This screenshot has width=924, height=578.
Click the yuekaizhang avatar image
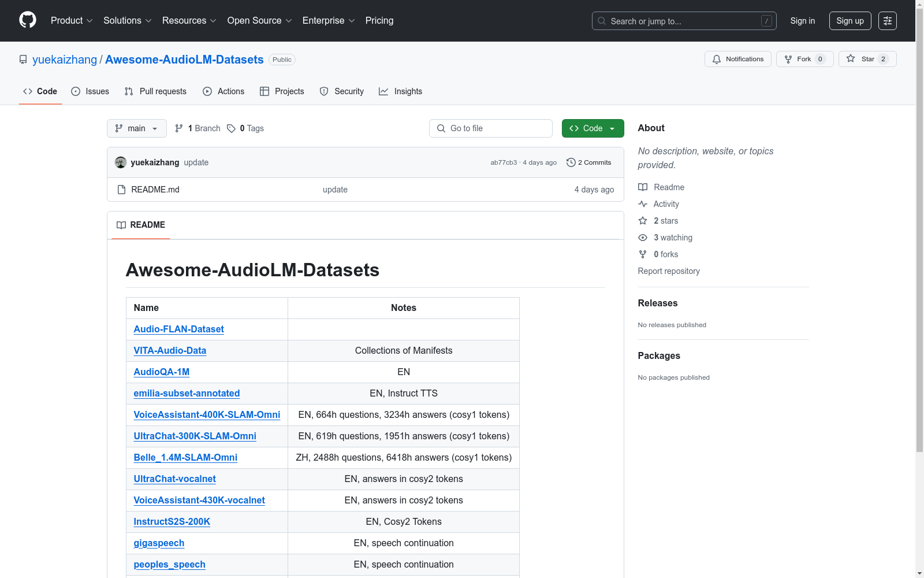coord(121,162)
